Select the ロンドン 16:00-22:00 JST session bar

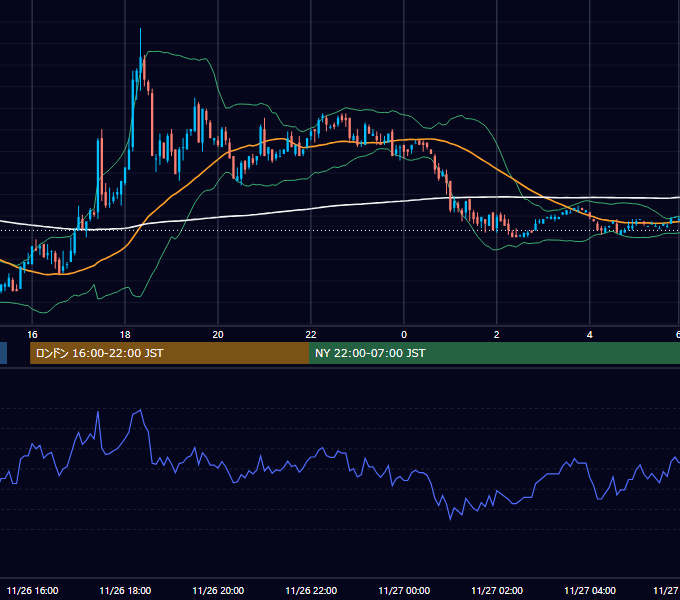[170, 353]
